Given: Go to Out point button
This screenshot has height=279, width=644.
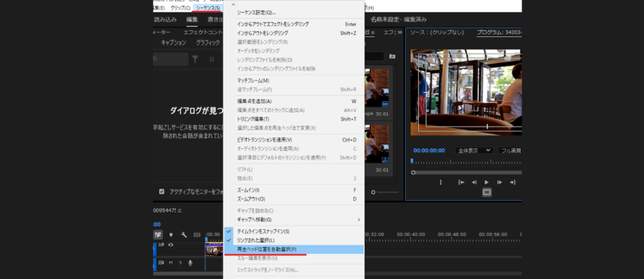Looking at the screenshot, I should pos(513,182).
